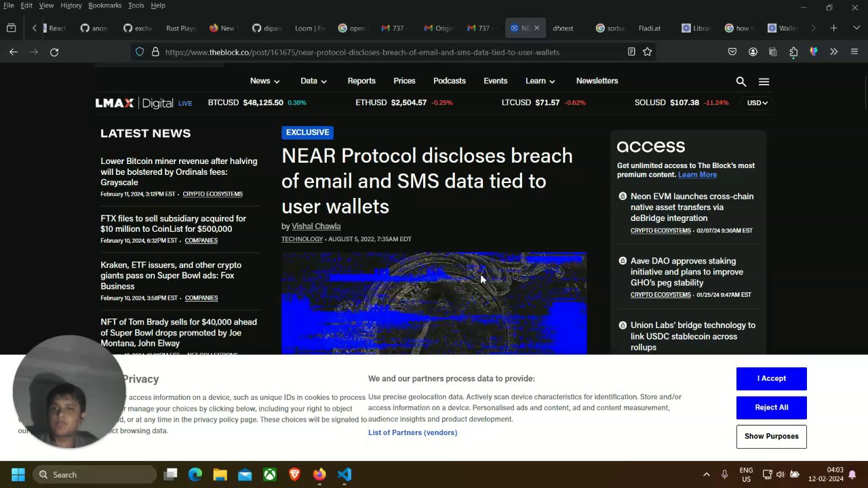868x488 pixels.
Task: Click Show Purposes button
Action: [772, 436]
